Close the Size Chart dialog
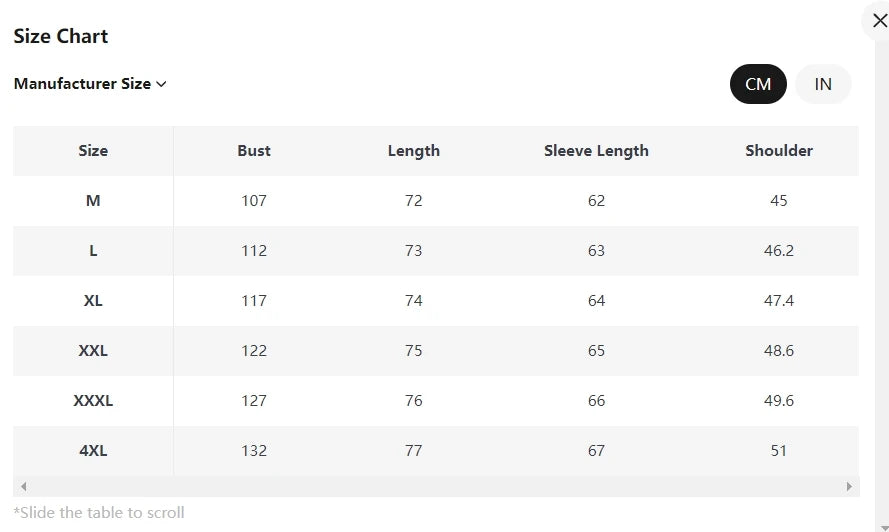The width and height of the screenshot is (889, 532). coord(879,21)
